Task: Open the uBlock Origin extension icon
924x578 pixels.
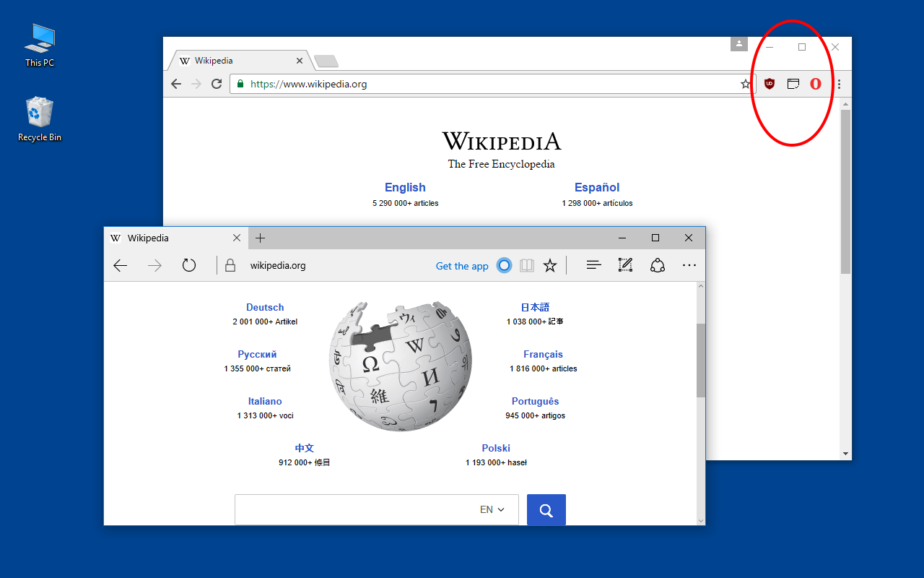Action: point(770,84)
